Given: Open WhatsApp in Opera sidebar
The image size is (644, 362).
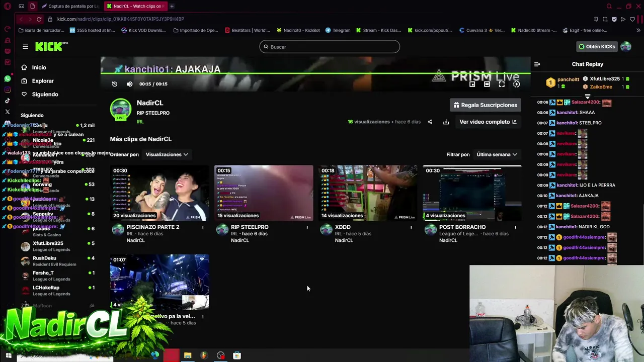Looking at the screenshot, I should click(x=7, y=79).
